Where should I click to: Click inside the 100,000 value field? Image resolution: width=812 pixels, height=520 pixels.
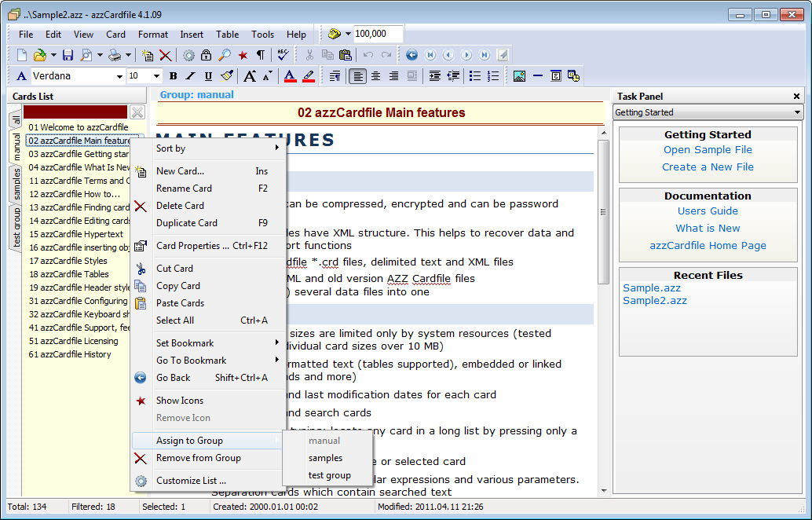[x=377, y=34]
